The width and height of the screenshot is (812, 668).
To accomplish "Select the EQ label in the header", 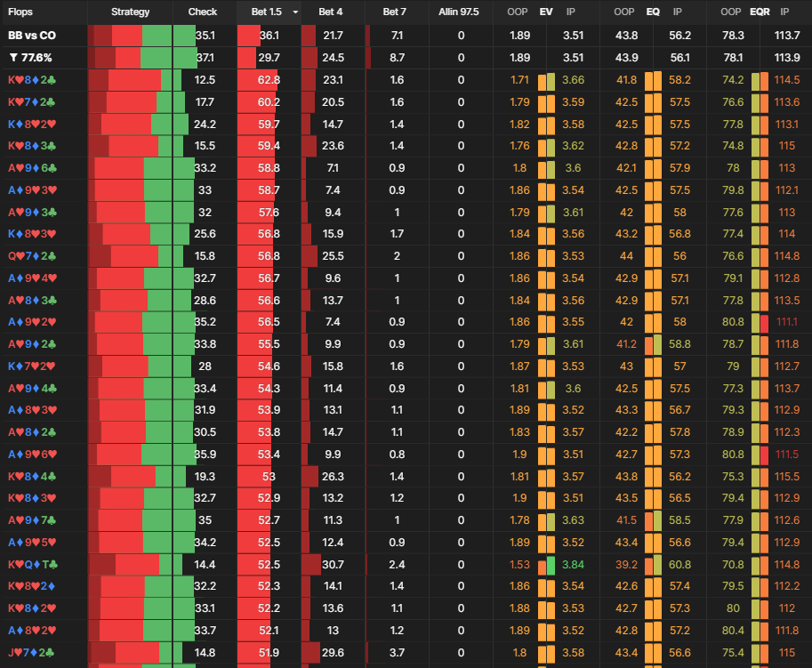I will tap(653, 12).
